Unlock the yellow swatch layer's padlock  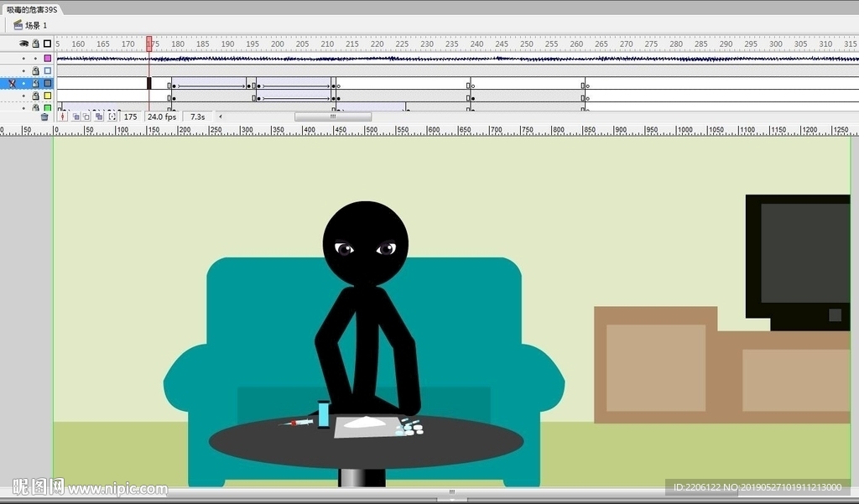tap(35, 96)
